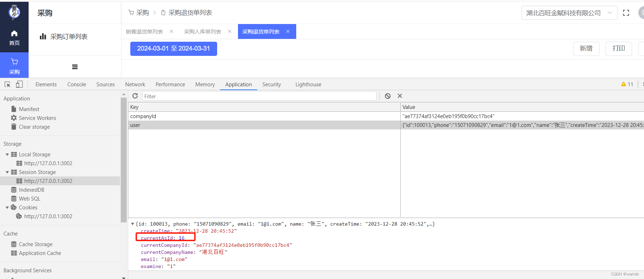Image resolution: width=644 pixels, height=279 pixels.
Task: Click the fullscreen icon in header
Action: pos(626,13)
